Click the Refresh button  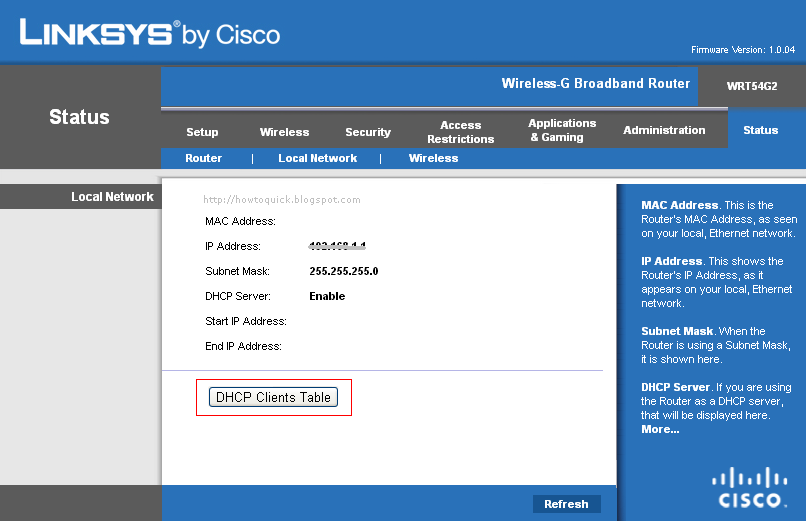click(566, 504)
